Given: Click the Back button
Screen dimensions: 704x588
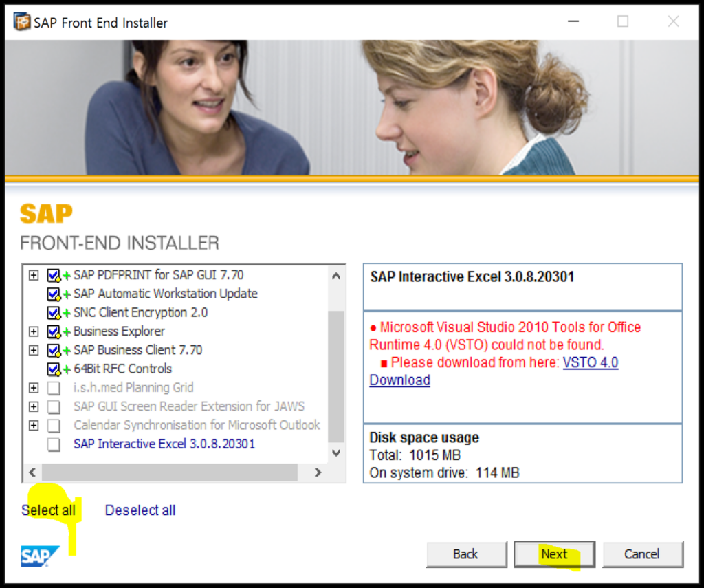Looking at the screenshot, I should 467,554.
